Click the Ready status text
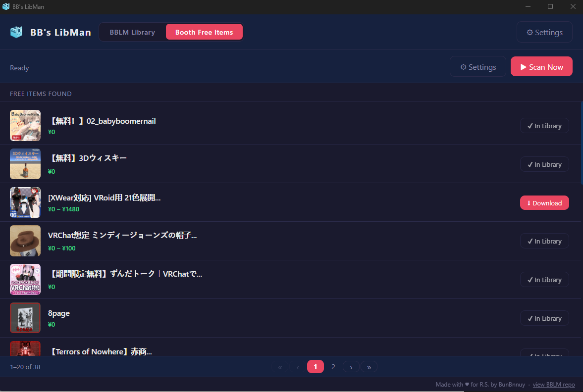The width and height of the screenshot is (583, 392). [x=19, y=68]
